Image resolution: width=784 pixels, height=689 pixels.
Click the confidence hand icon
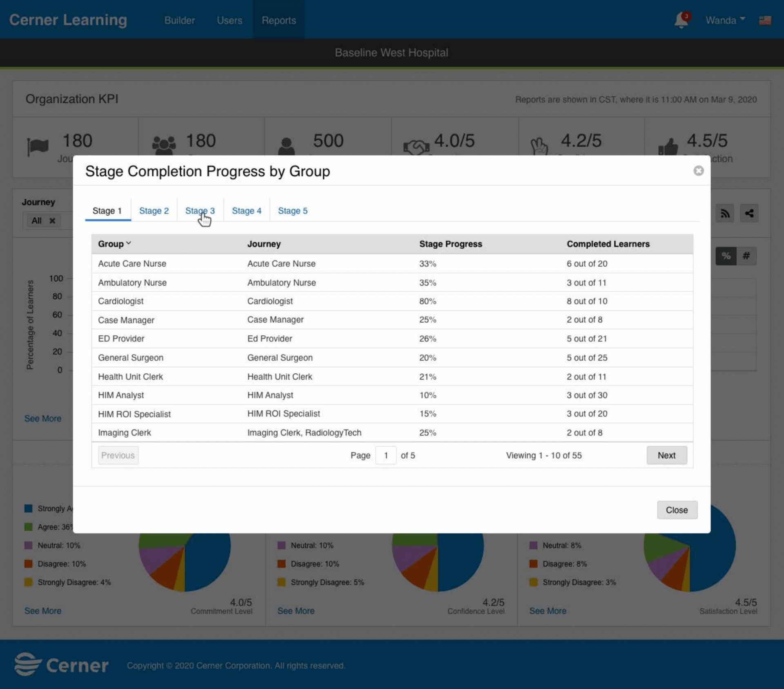(x=539, y=146)
